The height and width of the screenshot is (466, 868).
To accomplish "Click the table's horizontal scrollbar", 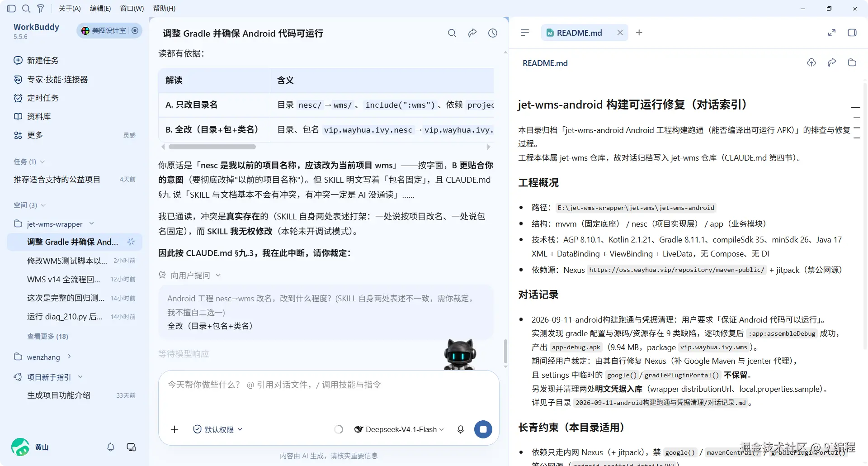I will coord(212,147).
